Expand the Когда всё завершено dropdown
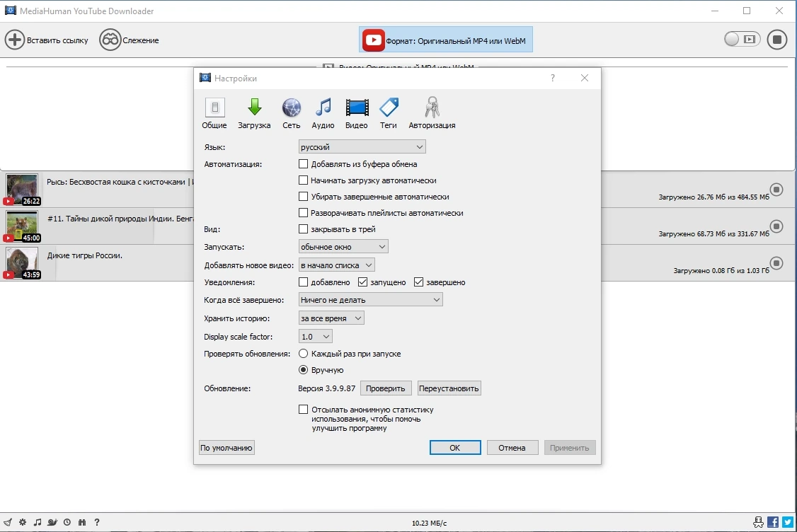797x532 pixels. [371, 300]
